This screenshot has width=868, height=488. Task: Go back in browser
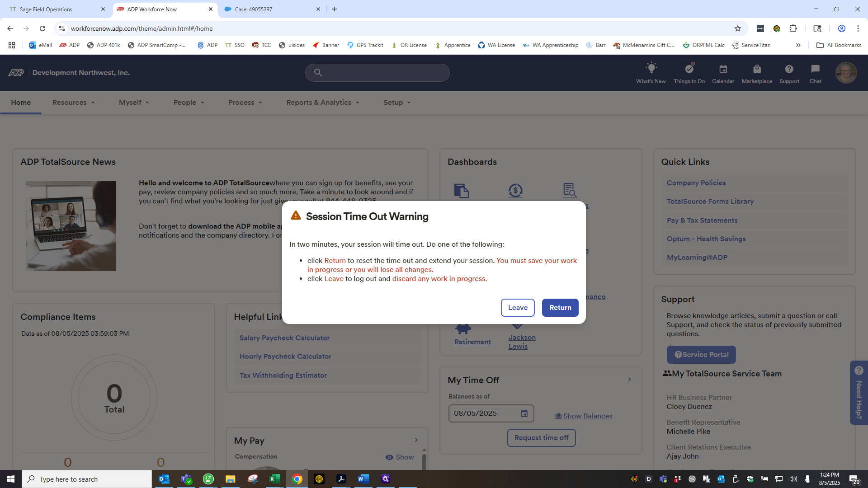point(10,28)
